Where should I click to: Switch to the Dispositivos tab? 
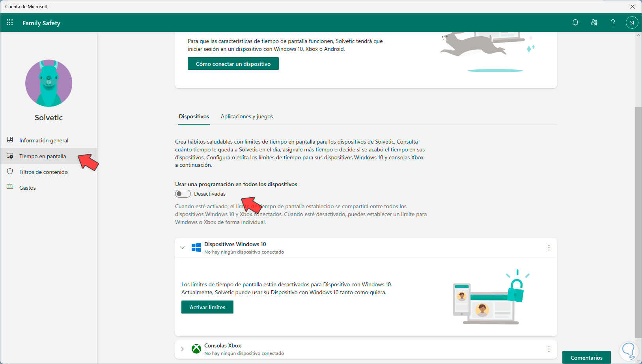click(x=194, y=117)
